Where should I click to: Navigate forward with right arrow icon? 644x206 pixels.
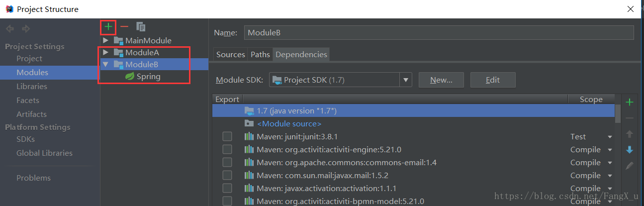pos(26,29)
